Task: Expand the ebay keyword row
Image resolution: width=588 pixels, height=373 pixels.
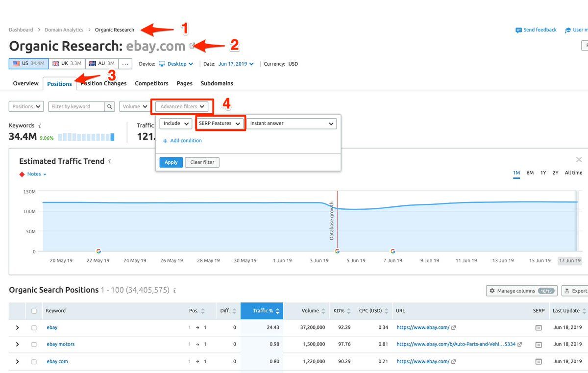Action: click(x=18, y=328)
